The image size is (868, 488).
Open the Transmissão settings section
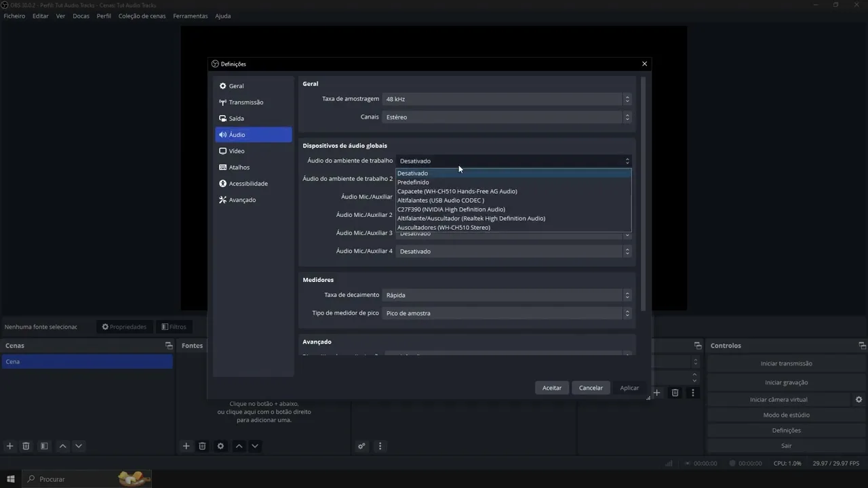point(253,102)
